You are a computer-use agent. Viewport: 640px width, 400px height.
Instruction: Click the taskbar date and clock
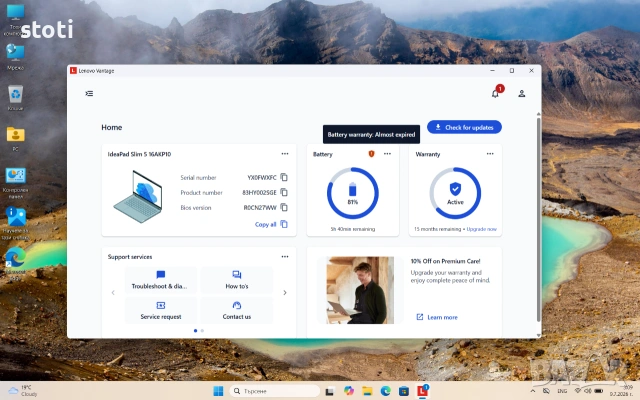pos(624,391)
